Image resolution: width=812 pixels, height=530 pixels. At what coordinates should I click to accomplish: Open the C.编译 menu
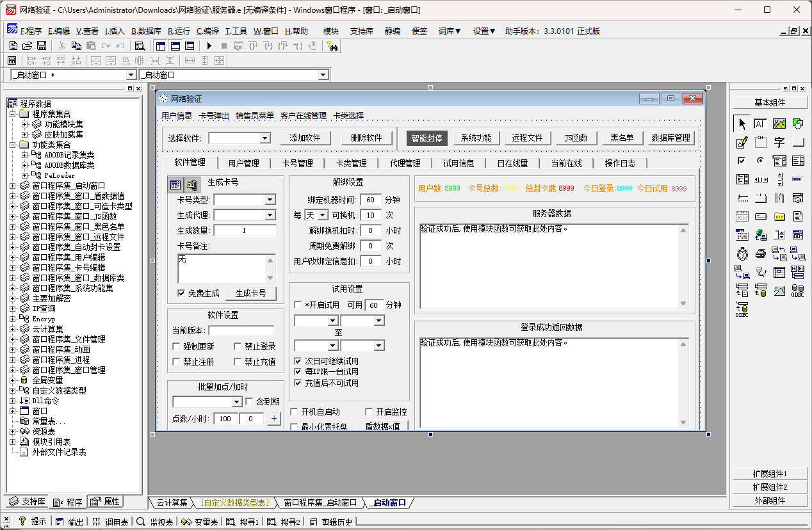[x=207, y=31]
